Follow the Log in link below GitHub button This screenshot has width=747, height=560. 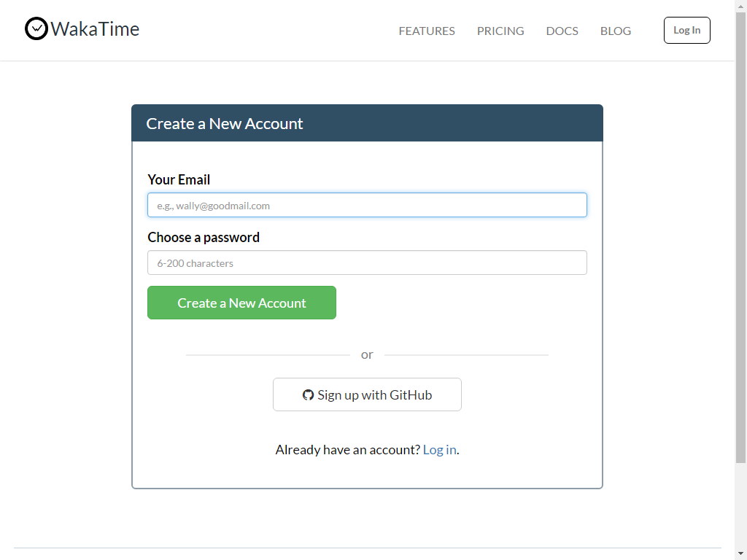point(440,450)
